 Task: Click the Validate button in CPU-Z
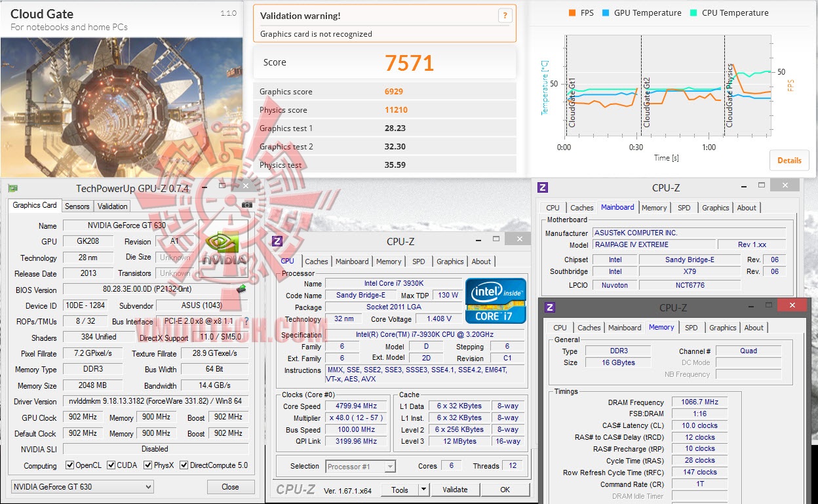pos(455,490)
